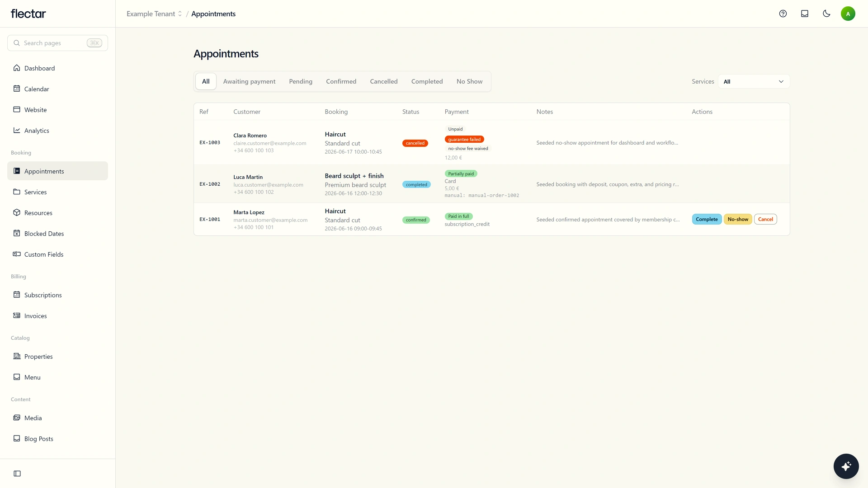Screen dimensions: 868x488
Task: Collapse sidebar with the panel icon
Action: coord(17,474)
